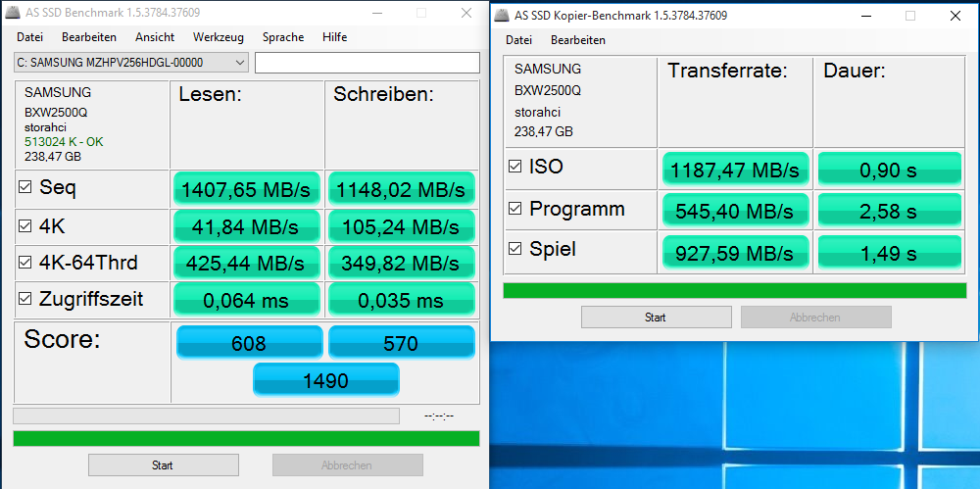Click Abbrechen button in AS SSD Benchmark
Image resolution: width=980 pixels, height=489 pixels.
[347, 465]
